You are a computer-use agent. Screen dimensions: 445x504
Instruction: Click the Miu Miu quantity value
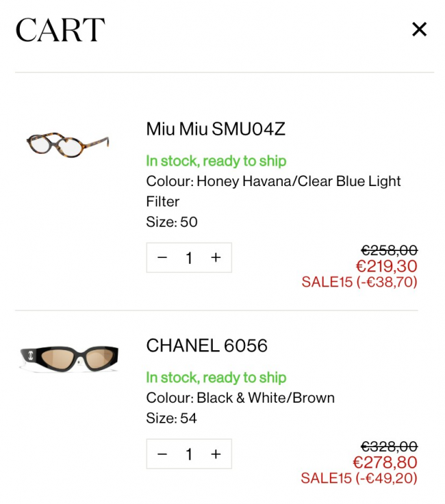[x=189, y=258]
